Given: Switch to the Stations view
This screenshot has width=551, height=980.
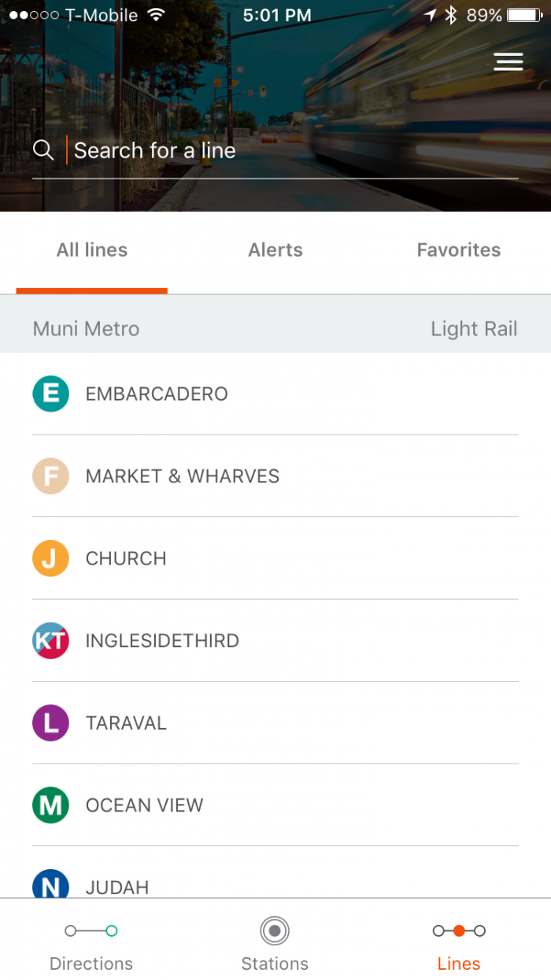Looking at the screenshot, I should [275, 942].
